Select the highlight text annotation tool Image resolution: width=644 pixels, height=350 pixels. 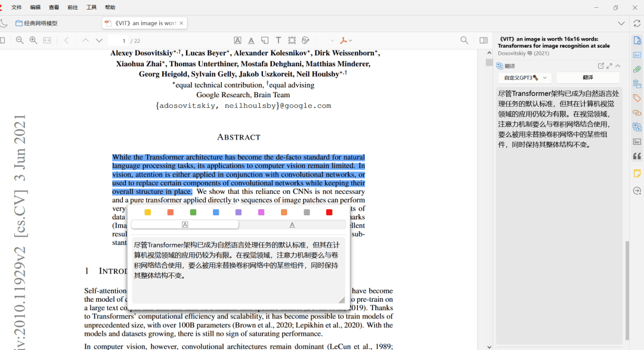pos(237,40)
